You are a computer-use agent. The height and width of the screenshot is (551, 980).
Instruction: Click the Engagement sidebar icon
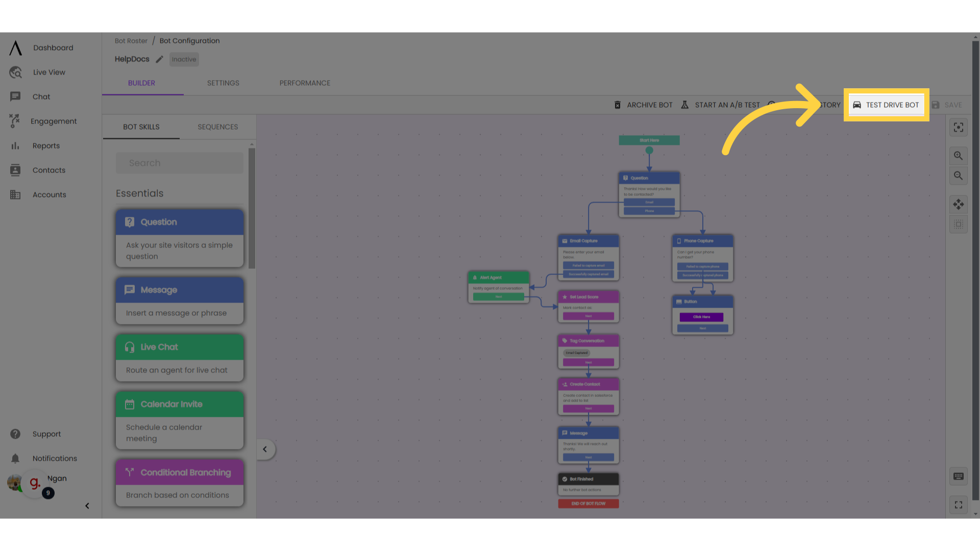click(x=14, y=121)
